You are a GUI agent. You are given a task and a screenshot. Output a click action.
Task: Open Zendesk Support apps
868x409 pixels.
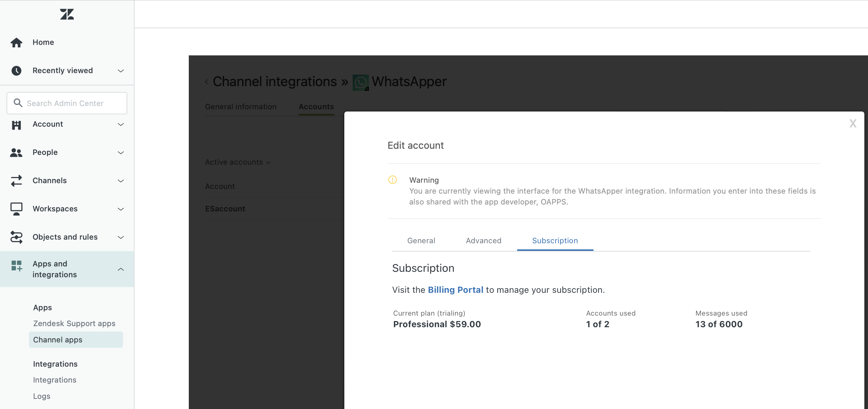74,324
